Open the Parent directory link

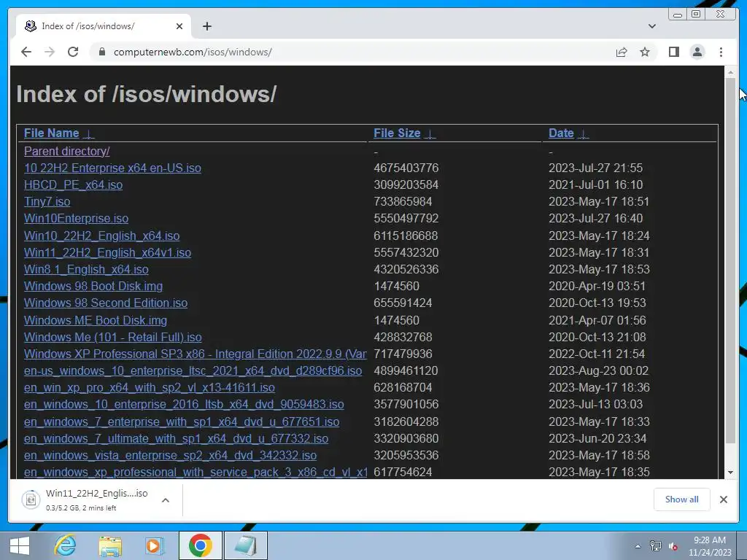[66, 151]
